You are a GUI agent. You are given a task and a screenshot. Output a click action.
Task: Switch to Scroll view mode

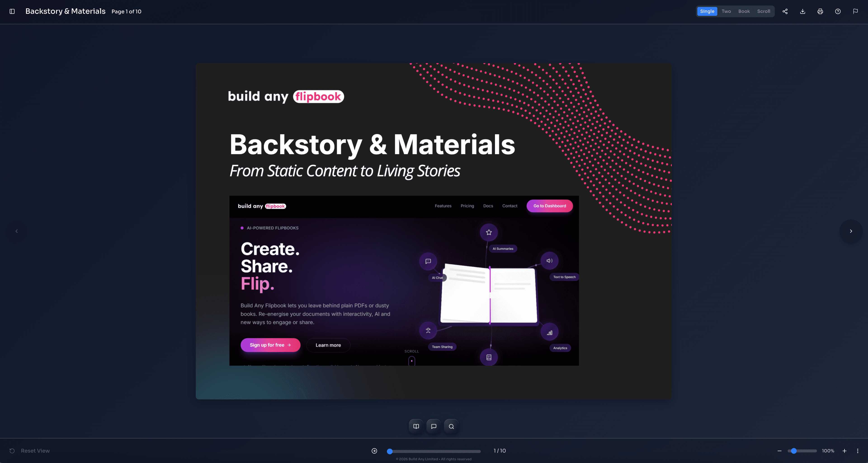[x=764, y=12]
